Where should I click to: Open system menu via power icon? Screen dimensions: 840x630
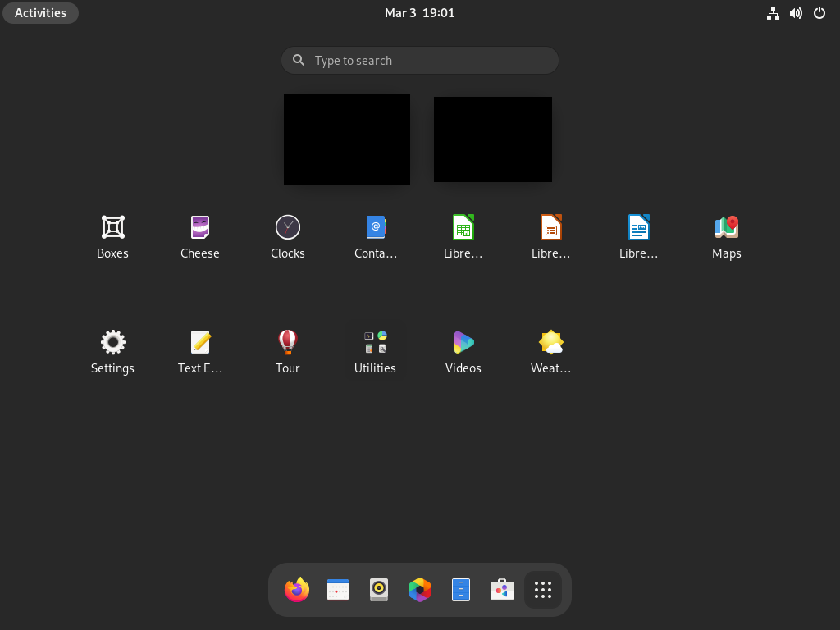point(819,13)
